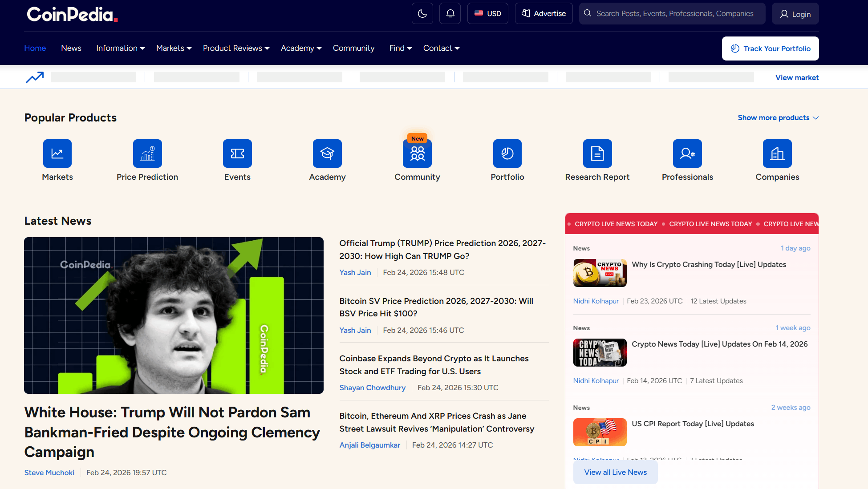Toggle dark mode with moon icon
Image resolution: width=868 pixels, height=489 pixels.
tap(422, 13)
